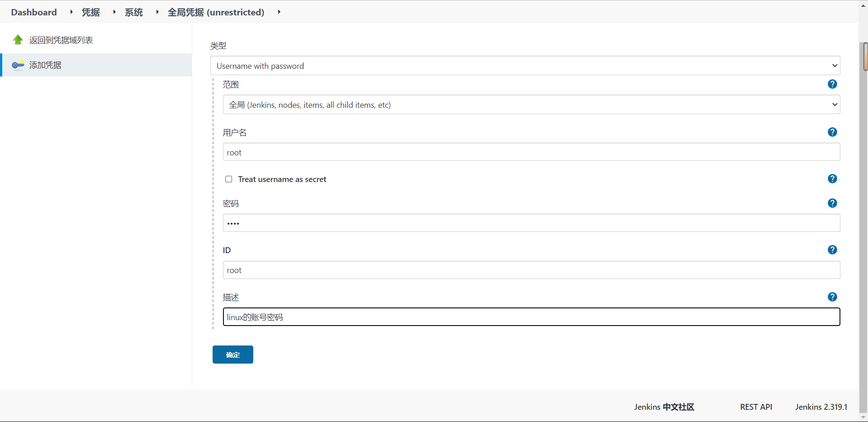Click the key icon beside 添加凭据
The width and height of the screenshot is (868, 422).
point(18,65)
